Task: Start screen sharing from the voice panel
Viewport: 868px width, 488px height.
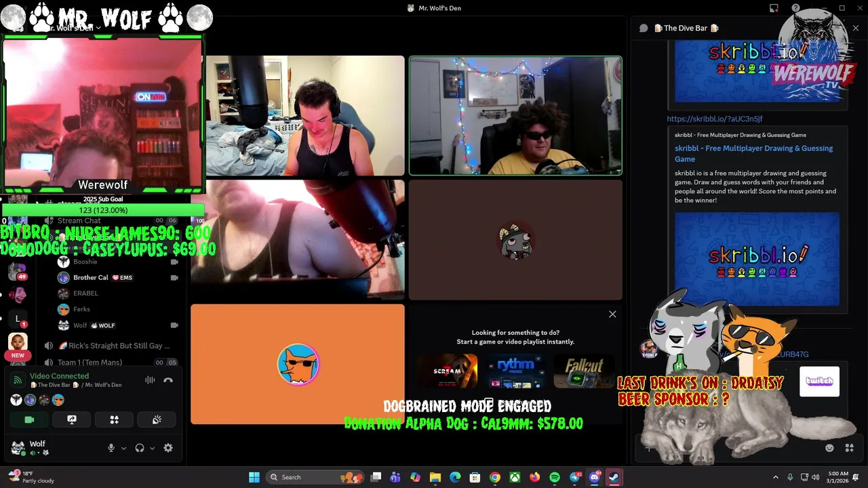Action: 72,420
